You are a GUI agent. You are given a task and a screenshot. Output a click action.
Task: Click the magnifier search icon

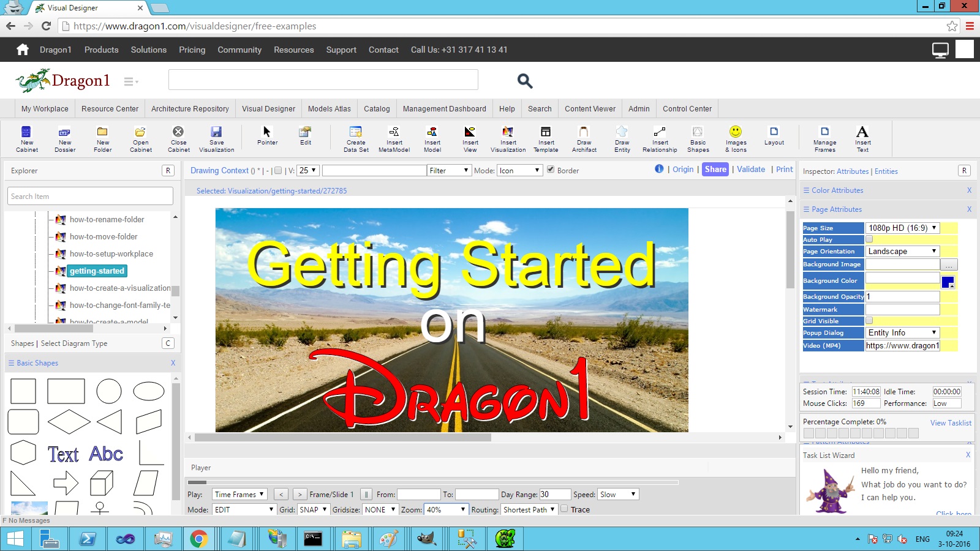click(x=525, y=80)
